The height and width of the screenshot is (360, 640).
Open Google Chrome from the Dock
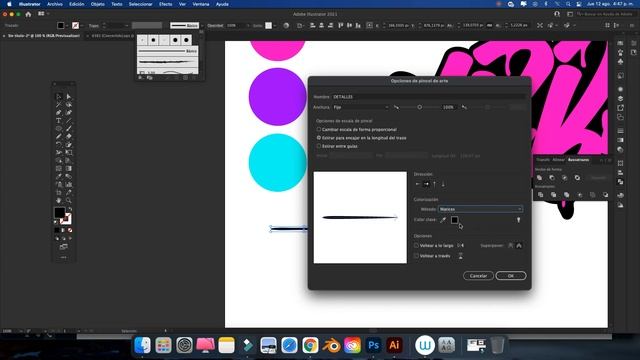tap(310, 345)
